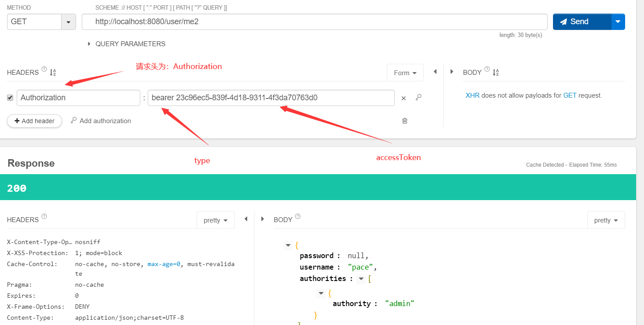
Task: Click the key icon beside header value
Action: [x=418, y=98]
